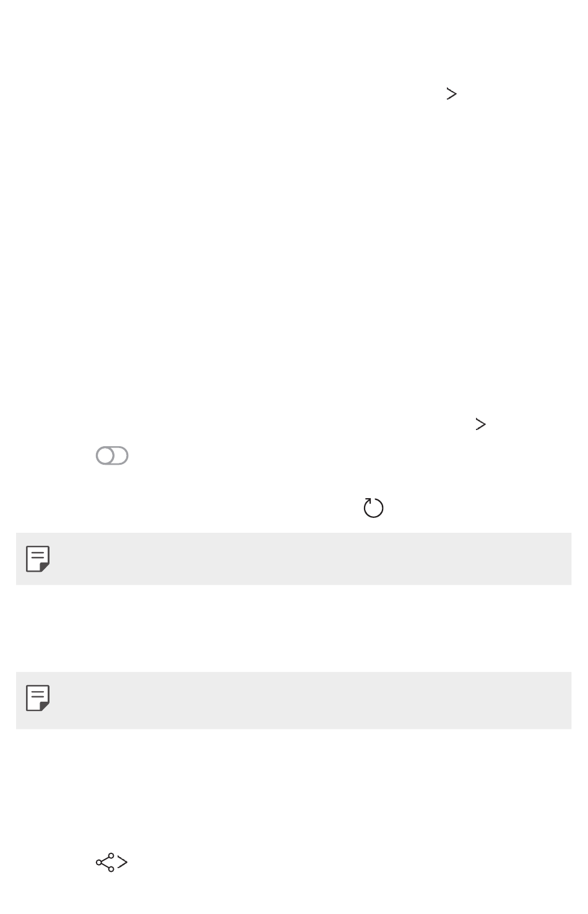Click blank area inside lower gray note box

[309, 701]
